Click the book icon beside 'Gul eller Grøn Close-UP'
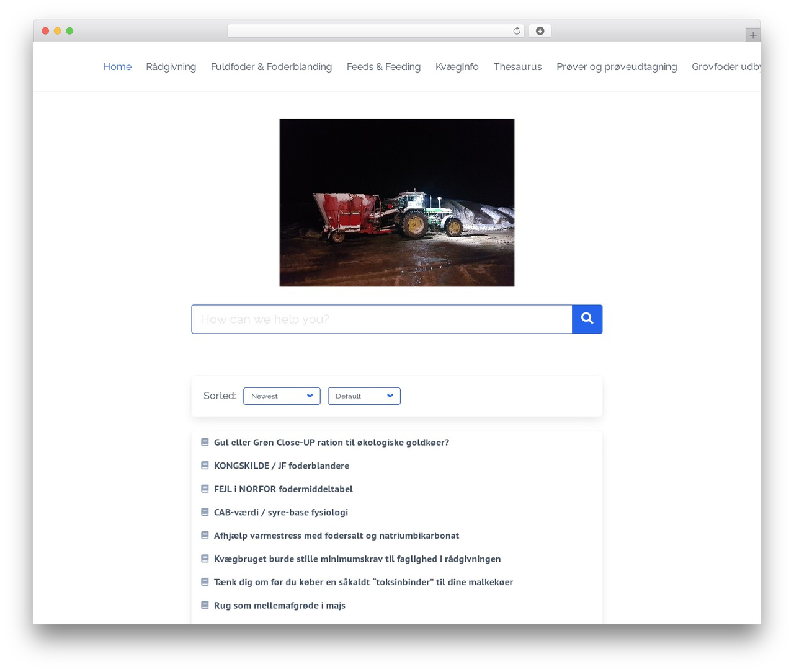This screenshot has height=672, width=794. pos(205,443)
